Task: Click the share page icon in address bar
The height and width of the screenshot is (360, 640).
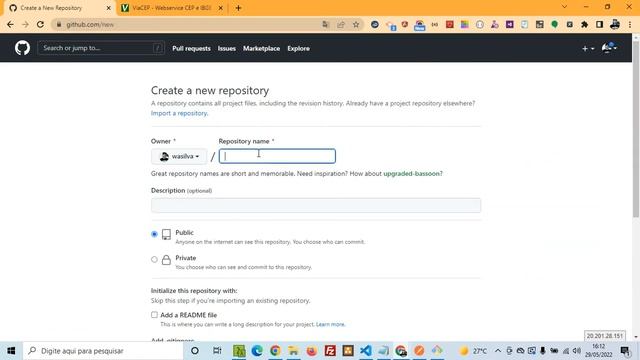Action: [341, 24]
